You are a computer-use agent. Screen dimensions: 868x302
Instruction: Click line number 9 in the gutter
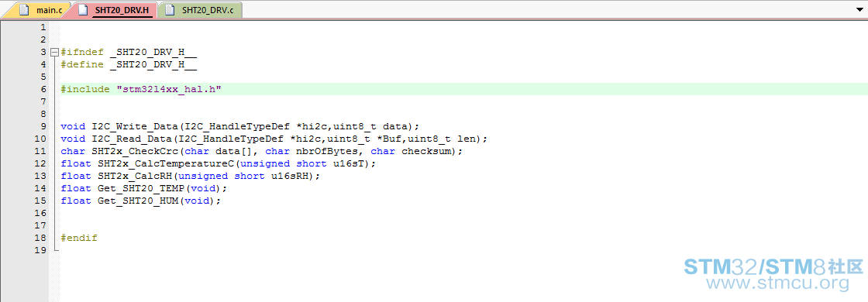pyautogui.click(x=43, y=126)
